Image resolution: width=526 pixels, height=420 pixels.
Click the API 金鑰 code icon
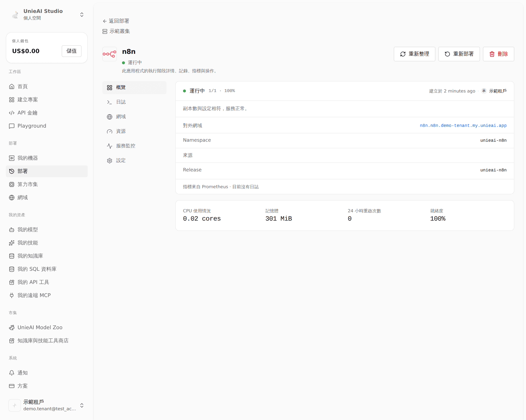point(12,113)
